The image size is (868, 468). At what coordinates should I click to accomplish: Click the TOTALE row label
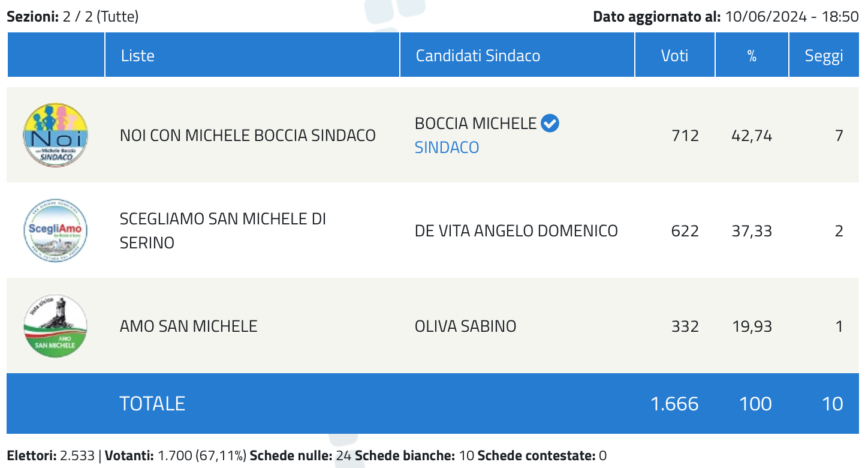tap(152, 404)
